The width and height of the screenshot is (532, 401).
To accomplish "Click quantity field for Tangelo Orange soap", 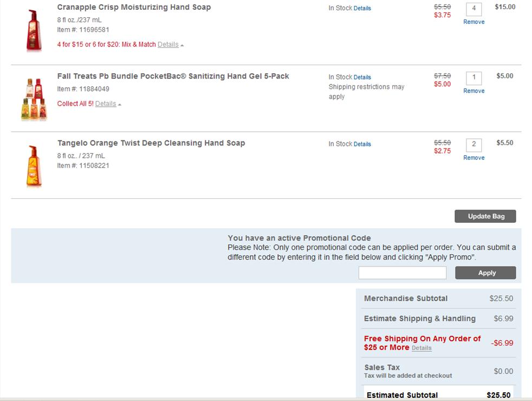I will 474,144.
